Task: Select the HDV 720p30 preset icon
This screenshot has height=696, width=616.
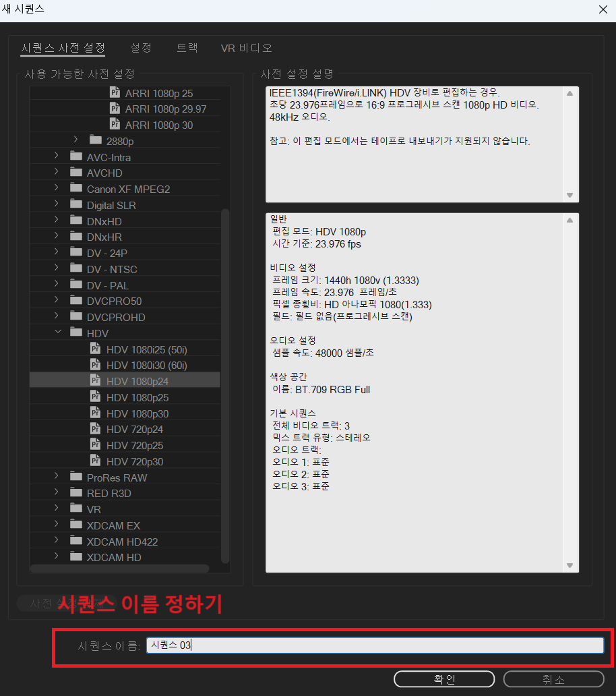Action: point(96,461)
